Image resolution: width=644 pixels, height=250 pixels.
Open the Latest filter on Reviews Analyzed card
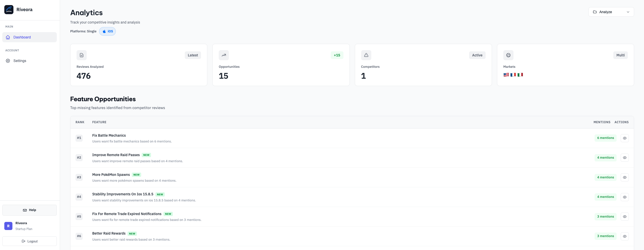tap(193, 55)
